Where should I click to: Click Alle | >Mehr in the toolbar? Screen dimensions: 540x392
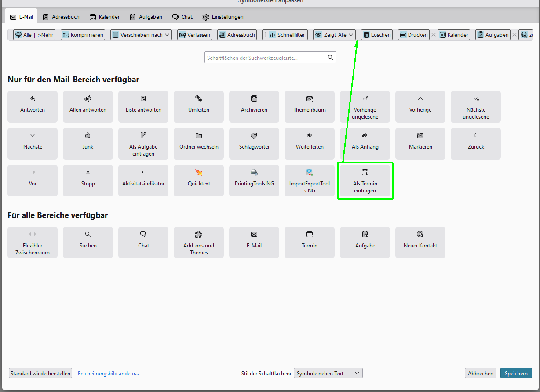point(34,35)
